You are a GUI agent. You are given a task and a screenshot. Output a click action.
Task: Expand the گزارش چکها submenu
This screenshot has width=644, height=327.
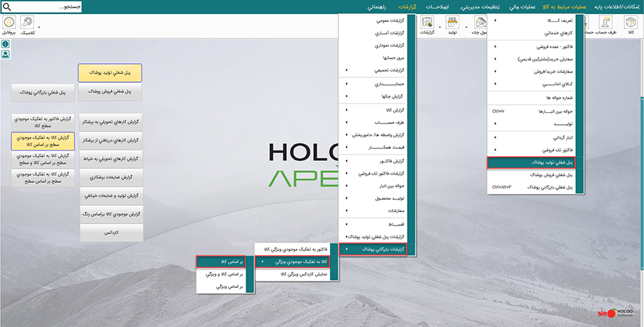373,96
